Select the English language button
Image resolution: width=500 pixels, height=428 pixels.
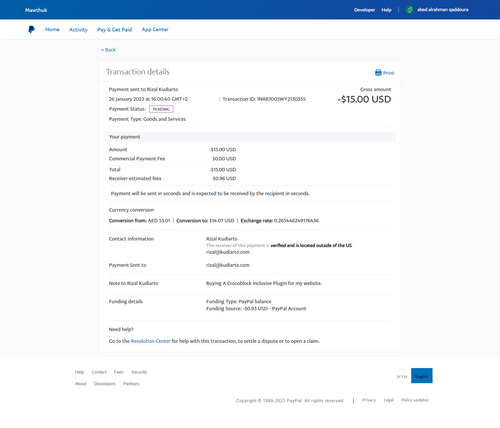coord(422,376)
